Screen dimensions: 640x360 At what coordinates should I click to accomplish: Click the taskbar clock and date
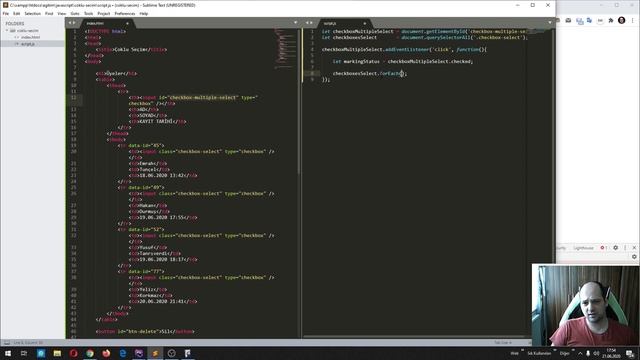(611, 353)
